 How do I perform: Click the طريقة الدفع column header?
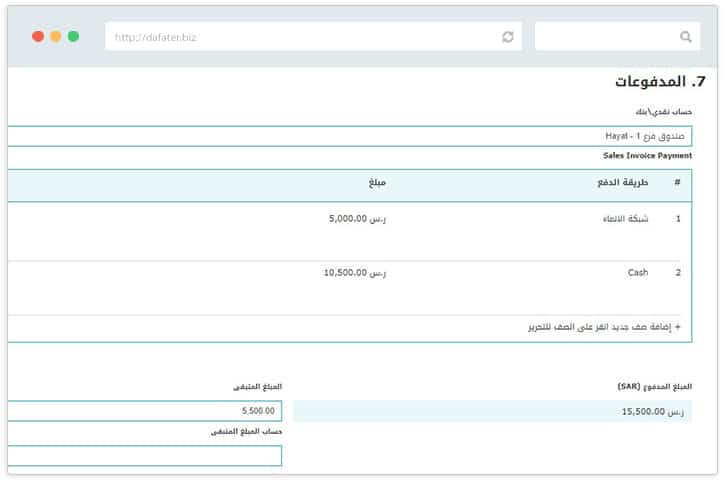pyautogui.click(x=622, y=183)
